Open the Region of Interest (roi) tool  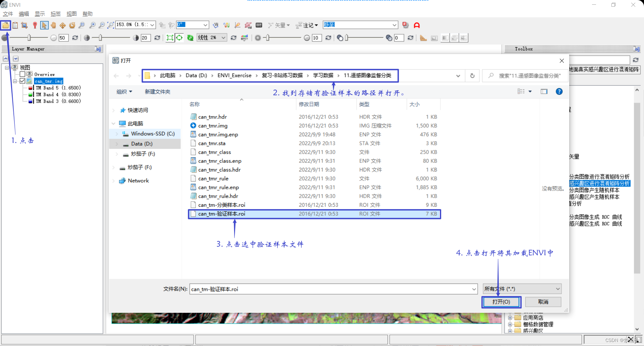coord(248,25)
